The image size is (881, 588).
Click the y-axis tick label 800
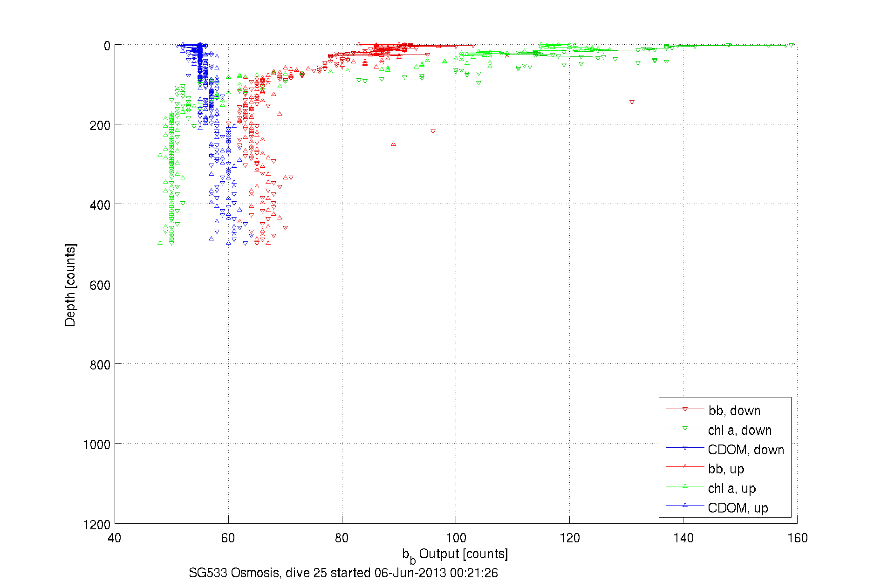100,365
